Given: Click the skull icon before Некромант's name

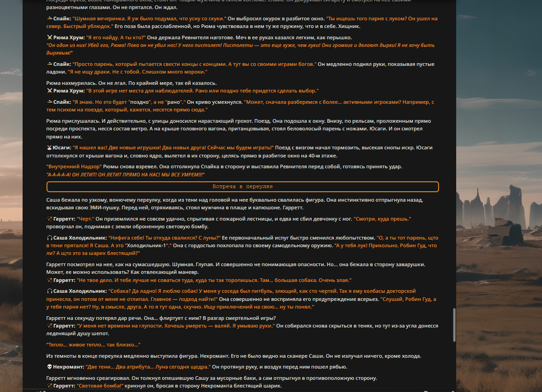Looking at the screenshot, I should click(50, 367).
